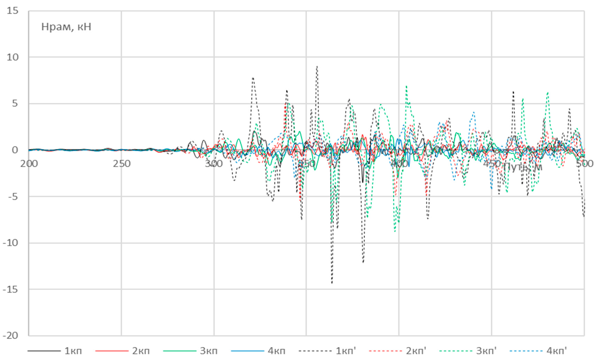Image resolution: width=598 pixels, height=364 pixels.
Task: Click the 1кп' dashed black legend entry
Action: [x=345, y=351]
